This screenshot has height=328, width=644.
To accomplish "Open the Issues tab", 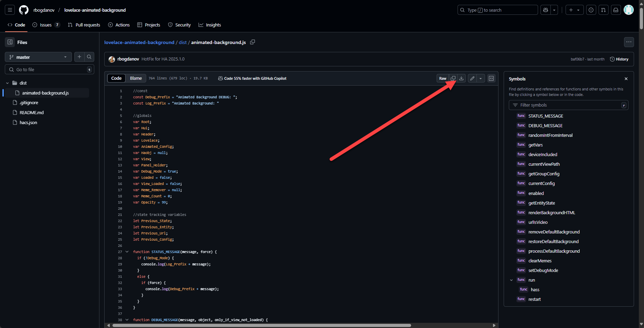I will click(x=46, y=25).
